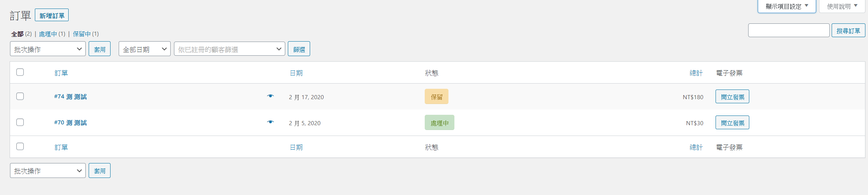
Task: Toggle select-all checkbox in table header
Action: pos(20,72)
